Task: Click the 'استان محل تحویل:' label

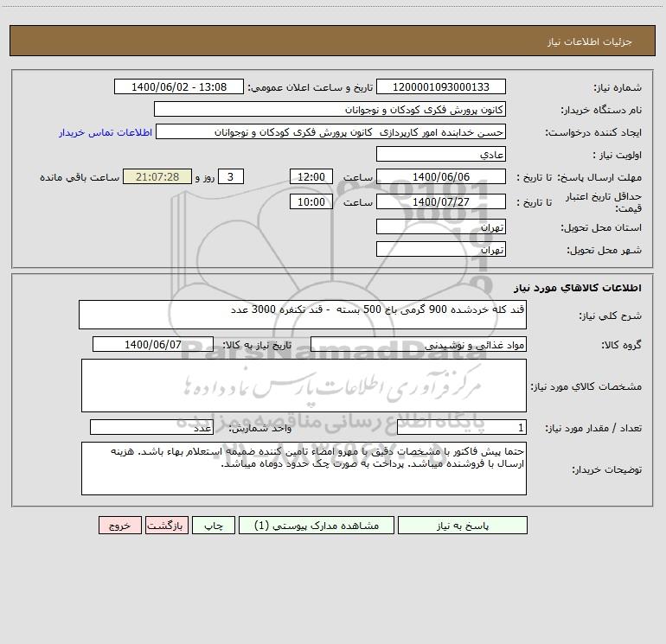Action: (x=601, y=227)
